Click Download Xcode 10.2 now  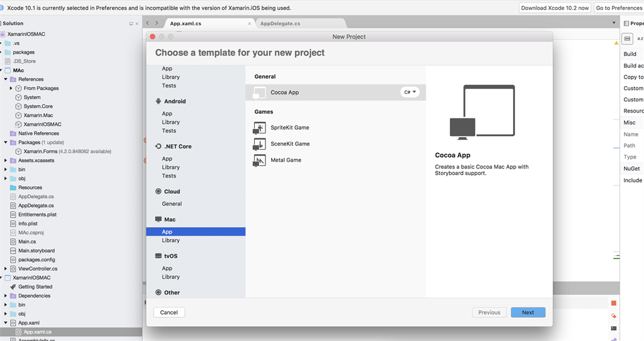click(555, 8)
